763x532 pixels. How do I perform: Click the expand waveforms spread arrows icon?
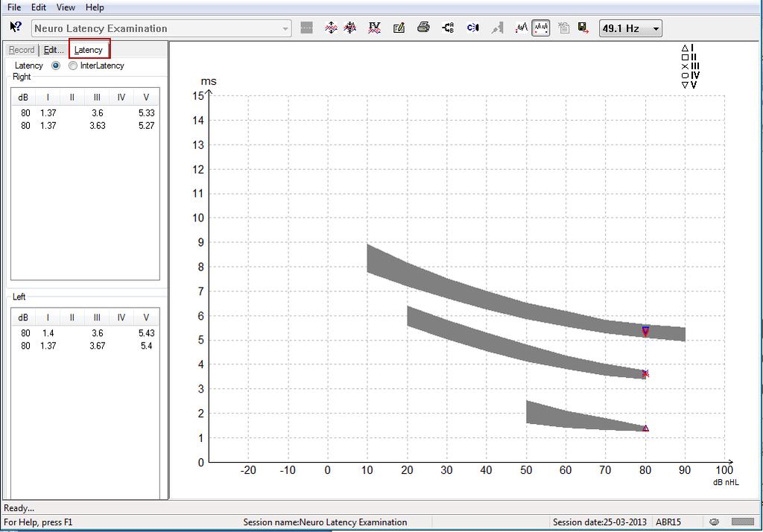(331, 28)
